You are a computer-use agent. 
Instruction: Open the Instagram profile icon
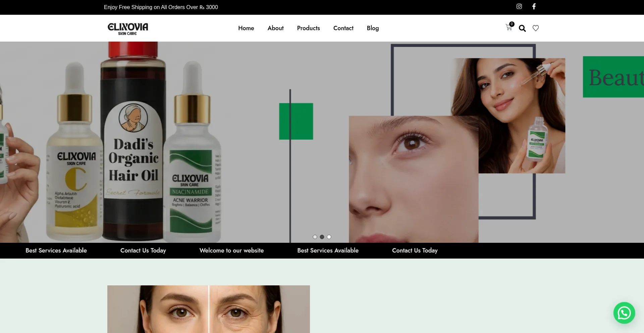519,6
